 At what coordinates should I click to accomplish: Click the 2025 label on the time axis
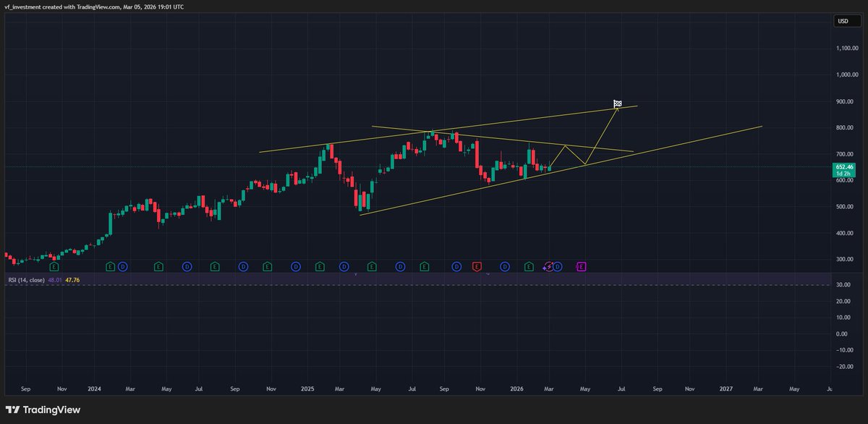[x=307, y=389]
